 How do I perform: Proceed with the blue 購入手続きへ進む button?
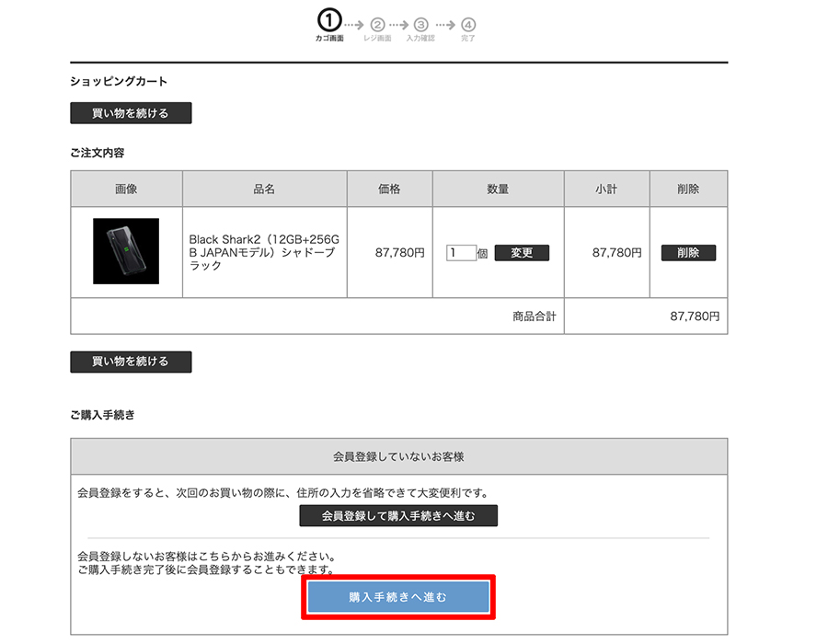tap(398, 597)
